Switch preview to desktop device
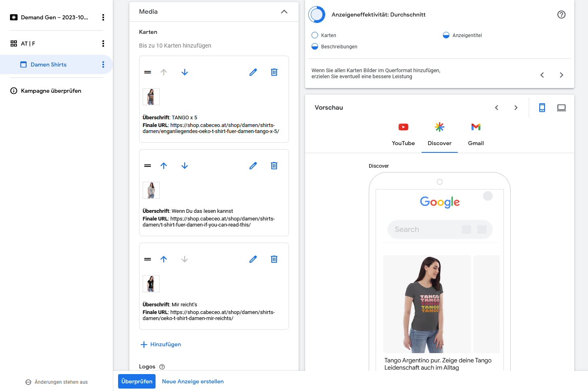 coord(561,108)
